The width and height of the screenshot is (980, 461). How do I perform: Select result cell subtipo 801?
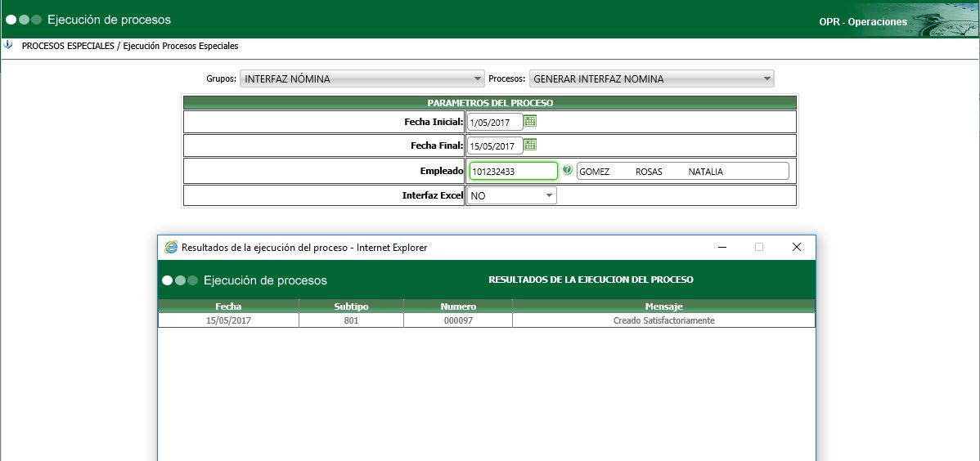click(x=351, y=320)
